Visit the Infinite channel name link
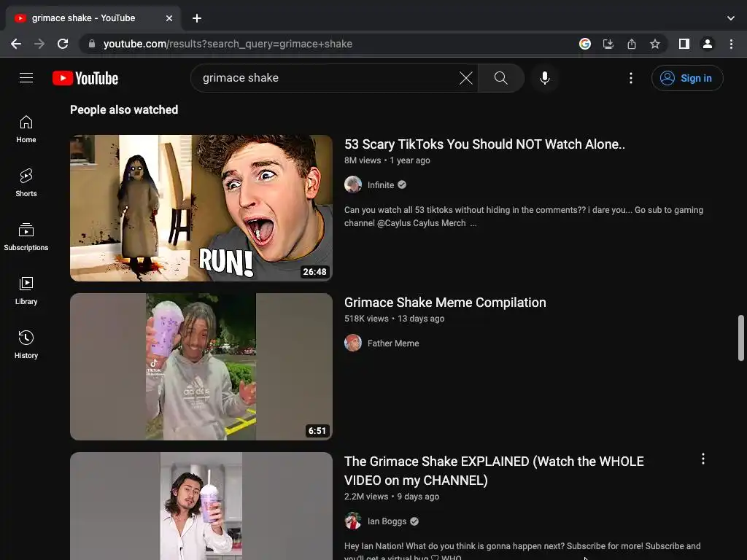The image size is (747, 560). pyautogui.click(x=381, y=185)
